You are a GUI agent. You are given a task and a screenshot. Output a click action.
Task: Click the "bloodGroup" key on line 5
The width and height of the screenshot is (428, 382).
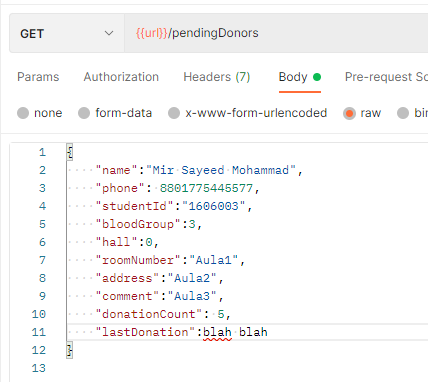coord(138,224)
